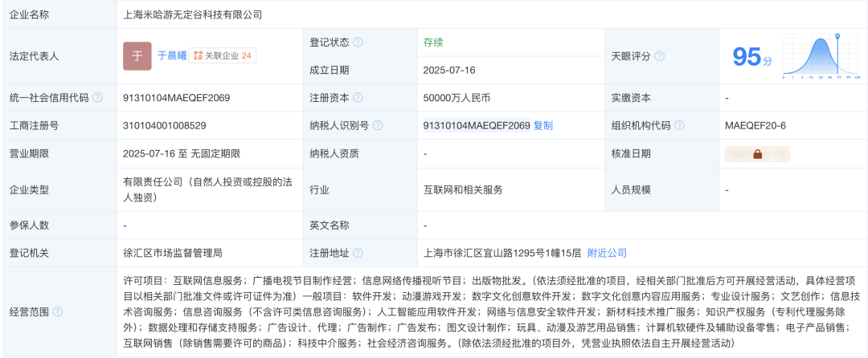Click help icon next to 纳税人识别号
This screenshot has height=358, width=868.
point(378,125)
